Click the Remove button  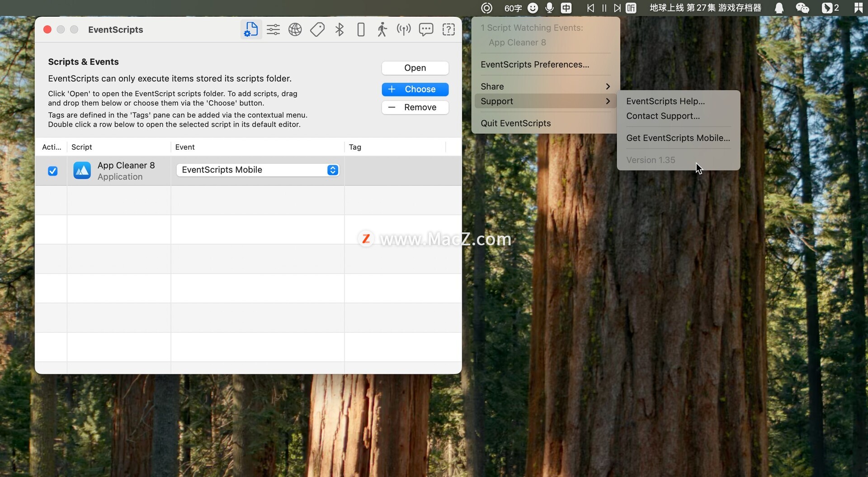(x=415, y=108)
